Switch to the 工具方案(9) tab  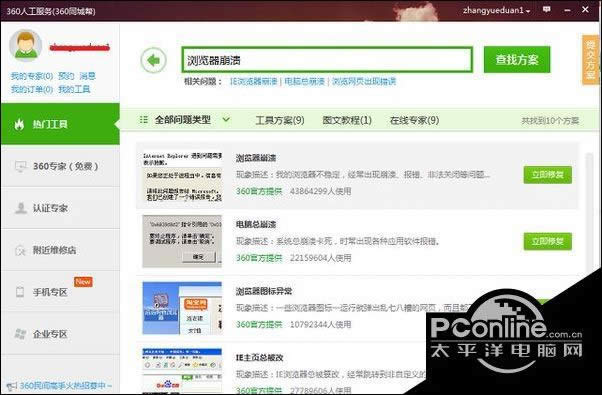click(280, 120)
